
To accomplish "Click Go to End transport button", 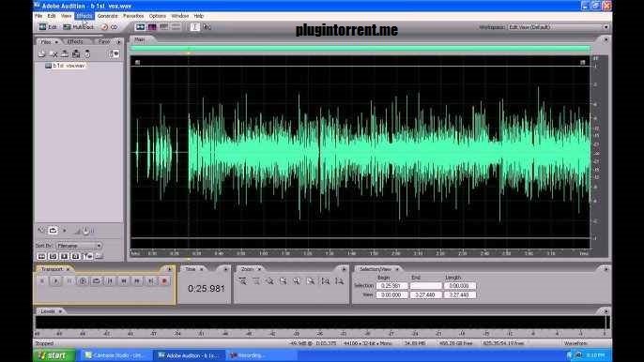I will click(x=151, y=281).
